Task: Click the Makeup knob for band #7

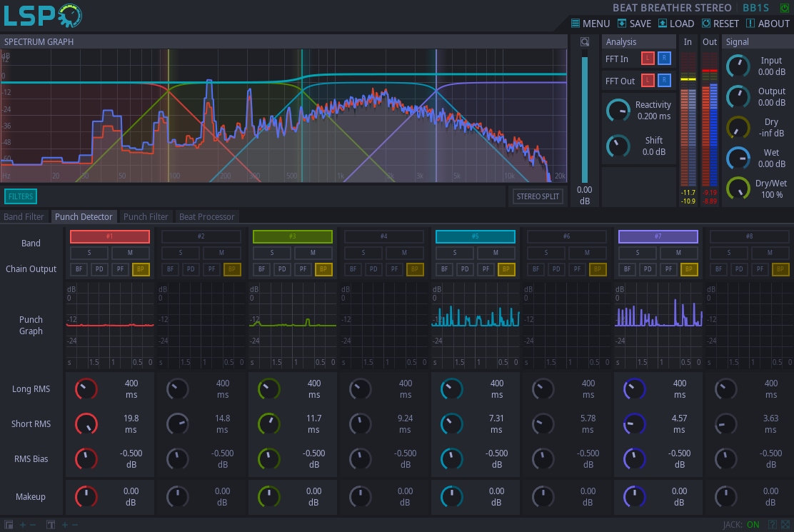Action: point(635,496)
